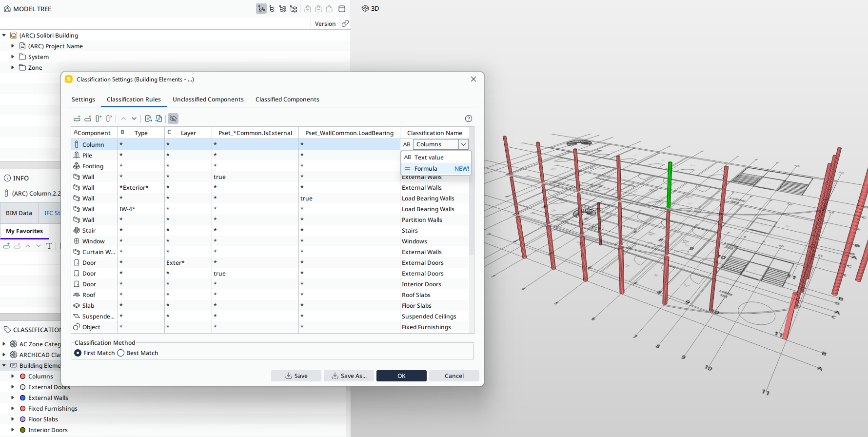Open the Classified Components tab

(x=287, y=99)
